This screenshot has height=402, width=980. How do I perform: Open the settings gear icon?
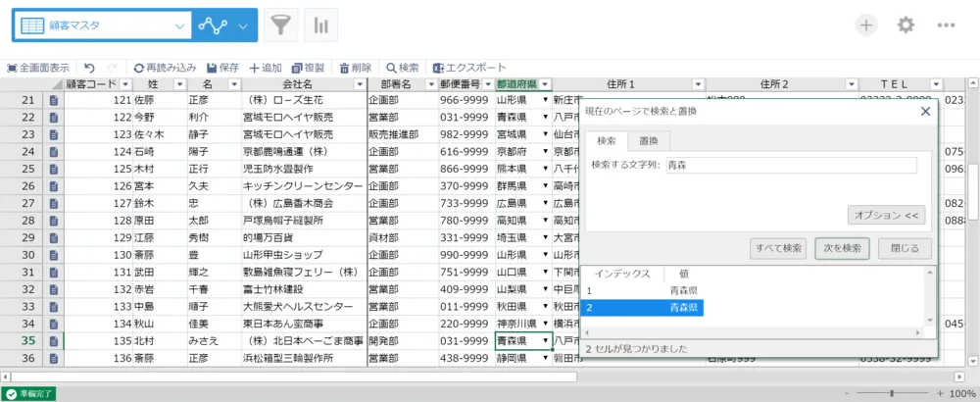tap(906, 25)
